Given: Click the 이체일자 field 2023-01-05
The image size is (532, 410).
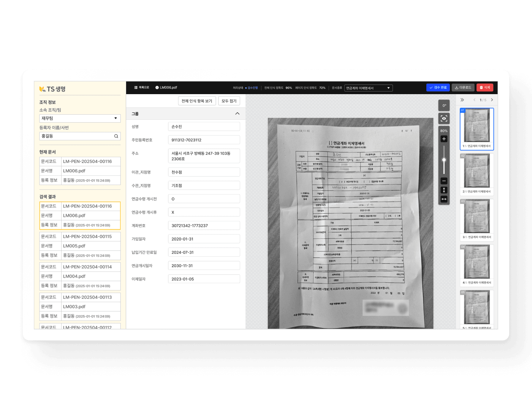Looking at the screenshot, I should [204, 279].
